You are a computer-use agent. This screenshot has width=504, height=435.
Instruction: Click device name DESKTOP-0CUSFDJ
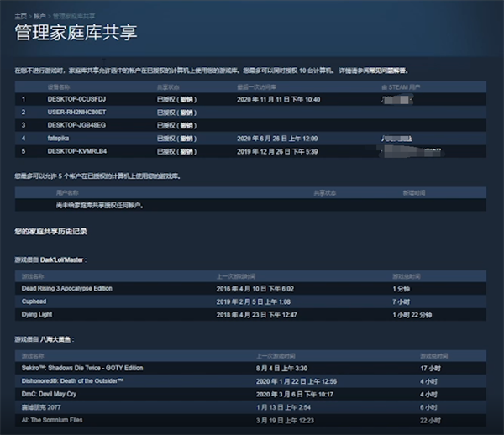pos(76,99)
